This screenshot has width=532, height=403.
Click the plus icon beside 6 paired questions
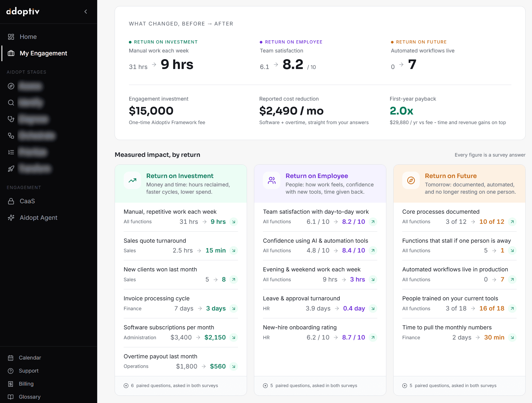126,386
